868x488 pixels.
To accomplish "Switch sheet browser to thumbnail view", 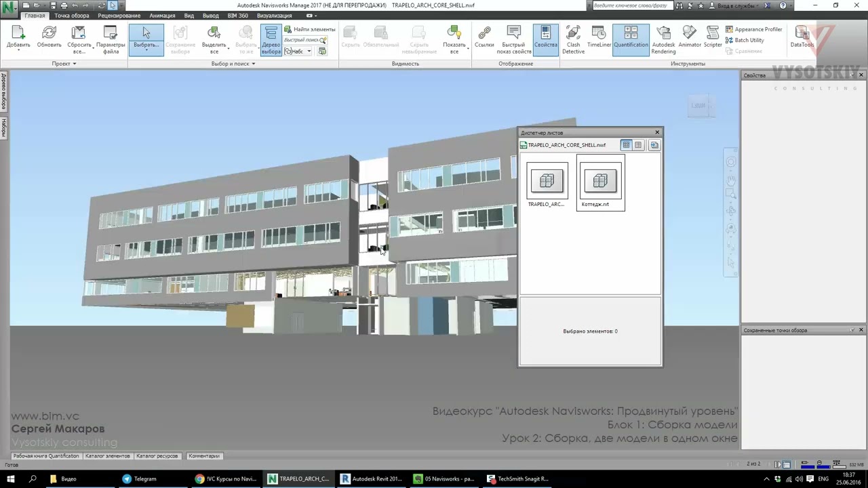I will tap(626, 145).
